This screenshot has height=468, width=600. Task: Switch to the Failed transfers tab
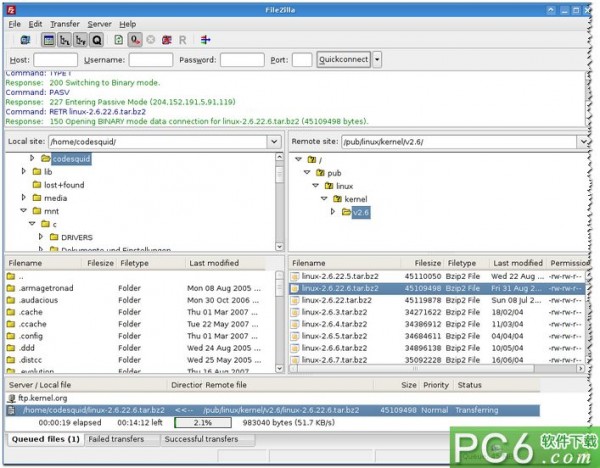point(116,439)
